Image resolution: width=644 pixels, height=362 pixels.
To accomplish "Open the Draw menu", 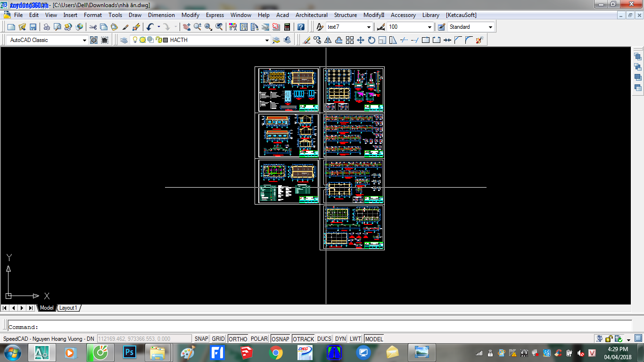I will click(135, 15).
